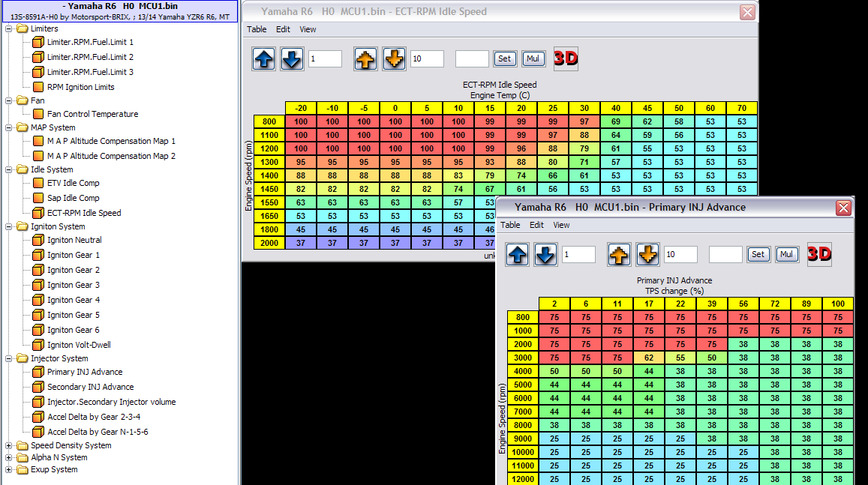Click blue down arrow in Primary INJ Advance window
This screenshot has width=868, height=485.
(545, 254)
